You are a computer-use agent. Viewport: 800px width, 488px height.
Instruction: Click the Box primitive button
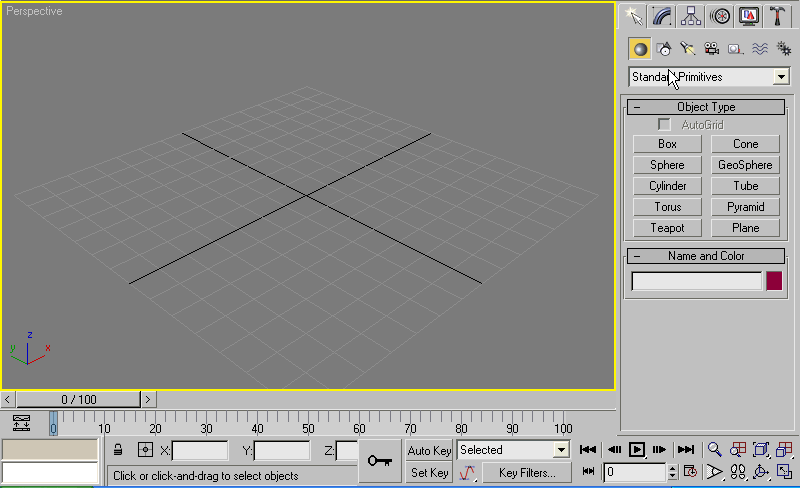pyautogui.click(x=667, y=144)
